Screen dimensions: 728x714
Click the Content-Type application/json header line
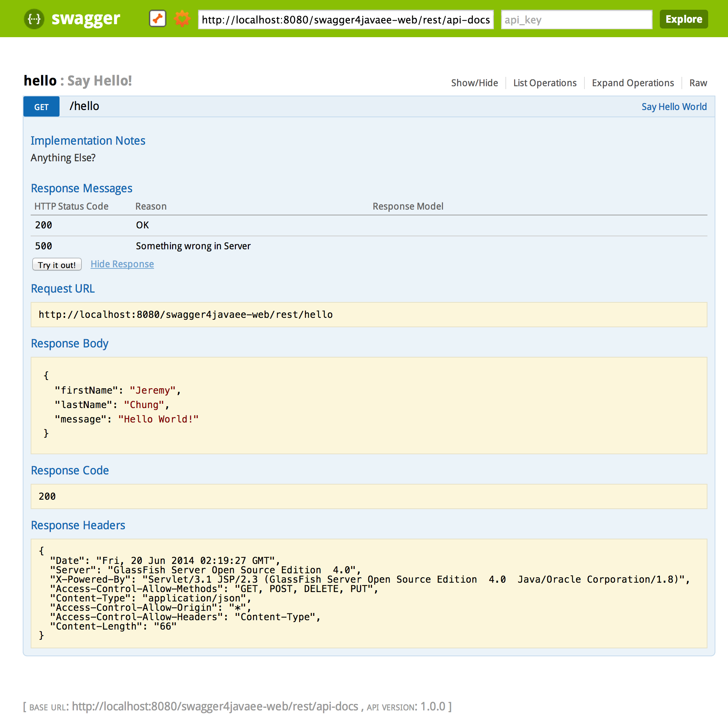[x=151, y=598]
